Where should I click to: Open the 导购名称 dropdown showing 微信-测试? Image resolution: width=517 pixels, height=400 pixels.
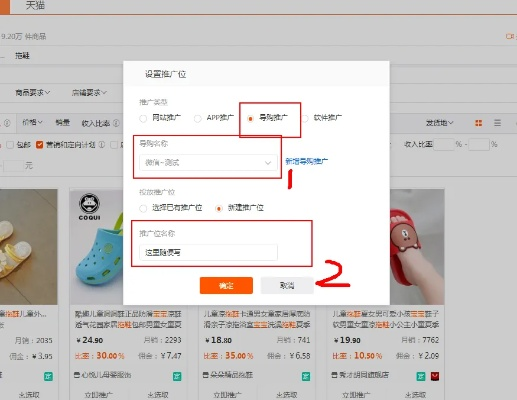click(208, 163)
